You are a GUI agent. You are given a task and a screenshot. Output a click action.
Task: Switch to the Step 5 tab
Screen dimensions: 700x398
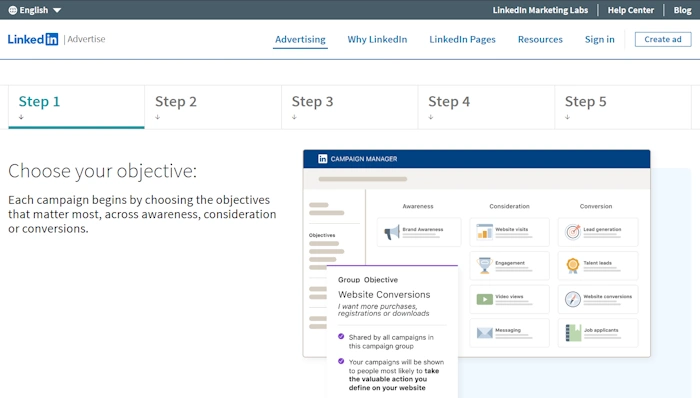pos(623,107)
